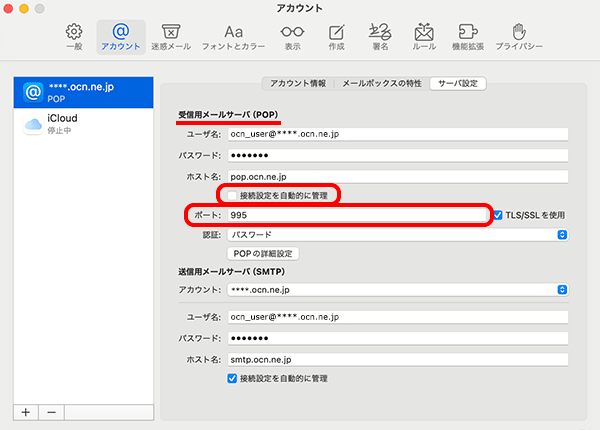Click the smtp.ocn.ne.jp host name field

[x=398, y=360]
